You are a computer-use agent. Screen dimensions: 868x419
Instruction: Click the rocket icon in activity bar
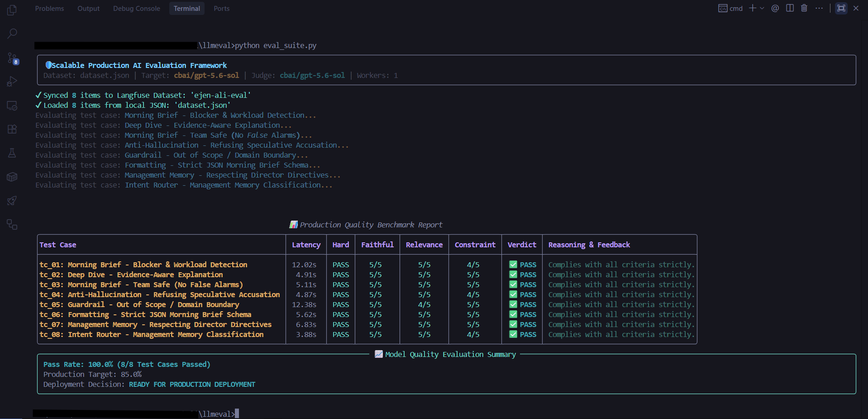pos(12,201)
